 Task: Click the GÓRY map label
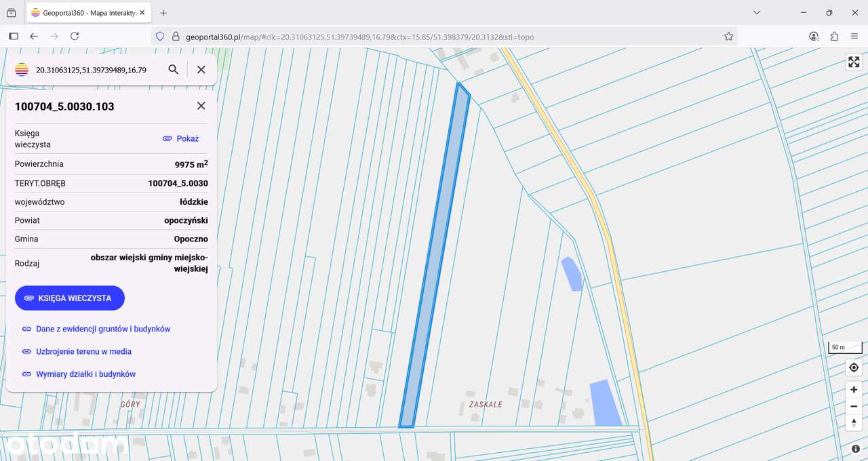point(130,404)
